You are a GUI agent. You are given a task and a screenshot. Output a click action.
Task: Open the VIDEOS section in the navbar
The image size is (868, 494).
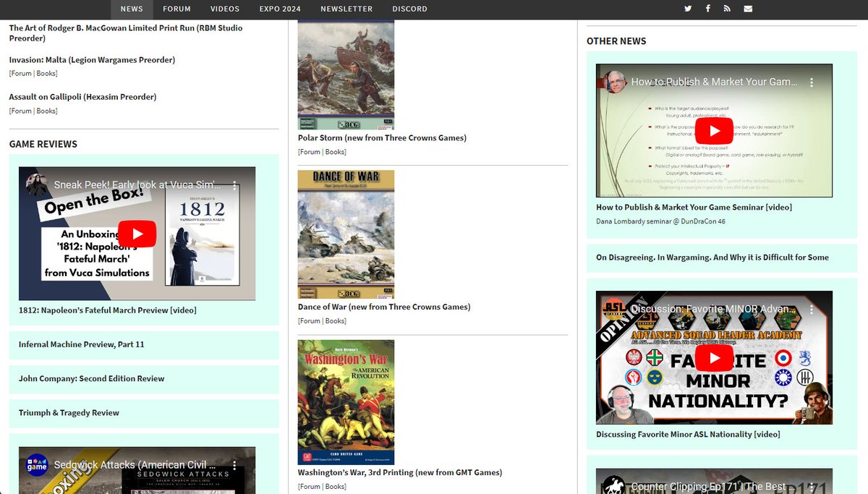point(224,9)
